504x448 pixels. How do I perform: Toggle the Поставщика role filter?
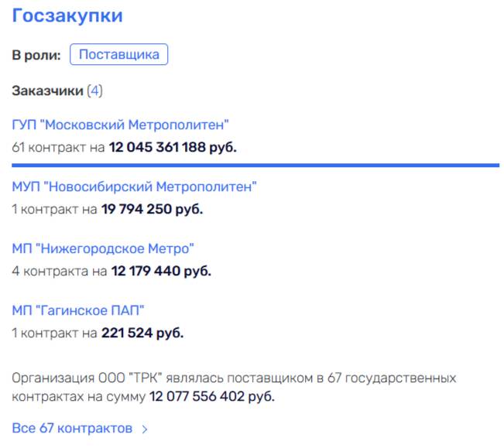118,55
